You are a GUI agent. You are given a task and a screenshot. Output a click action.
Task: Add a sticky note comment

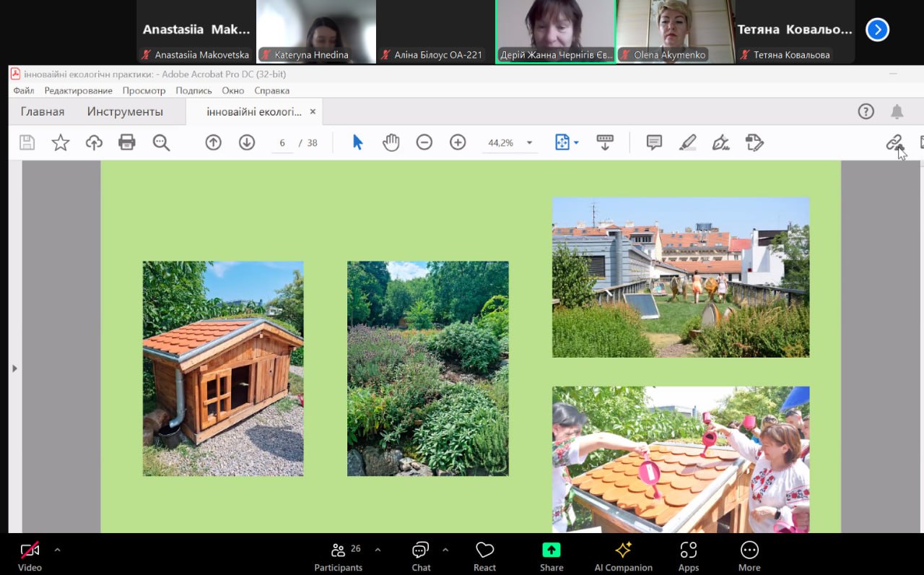[654, 142]
